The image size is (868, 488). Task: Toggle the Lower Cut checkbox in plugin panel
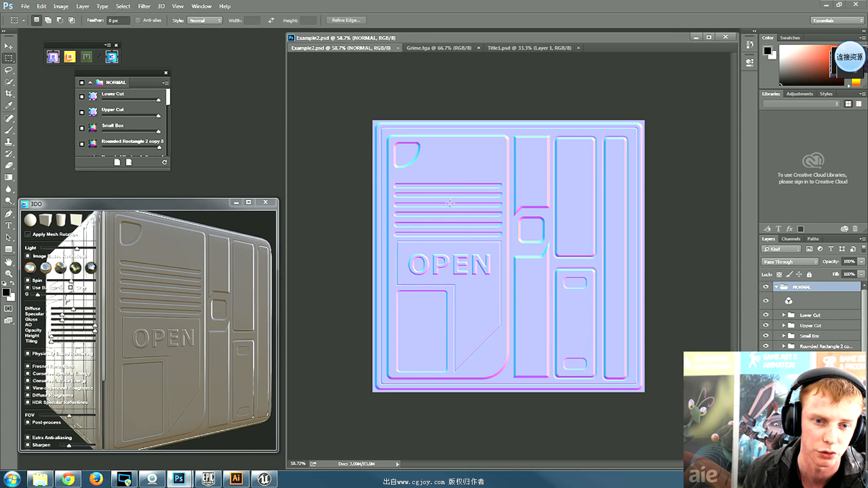tap(82, 97)
